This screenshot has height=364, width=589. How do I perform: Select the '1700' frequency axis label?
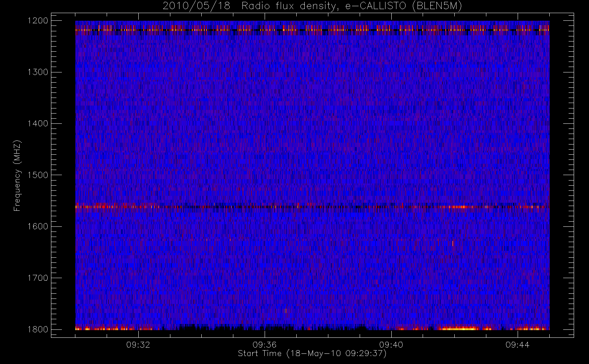point(38,278)
